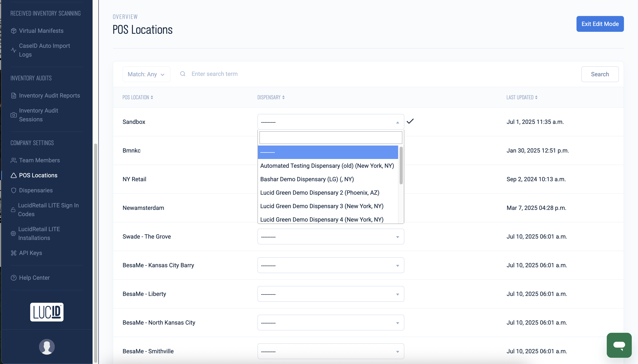
Task: Click Sep 2, 2024 10:13 a.m. timestamp
Action: (x=536, y=179)
